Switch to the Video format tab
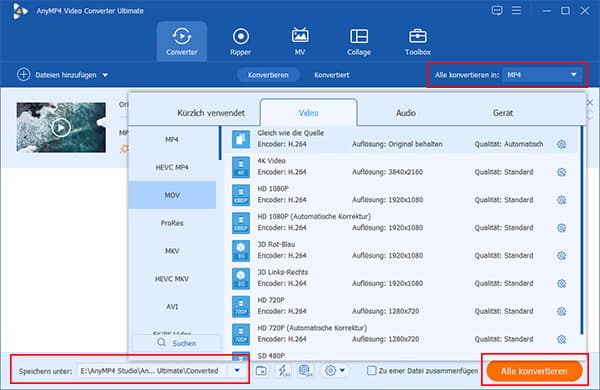 (308, 113)
